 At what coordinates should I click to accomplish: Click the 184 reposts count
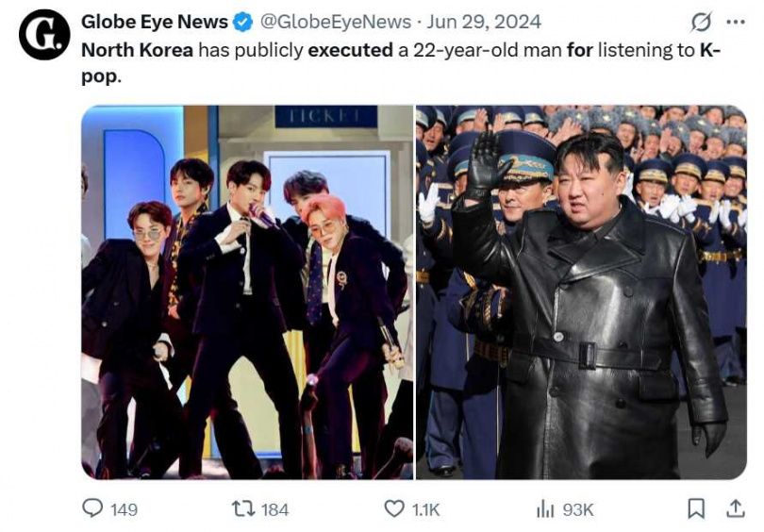click(274, 509)
